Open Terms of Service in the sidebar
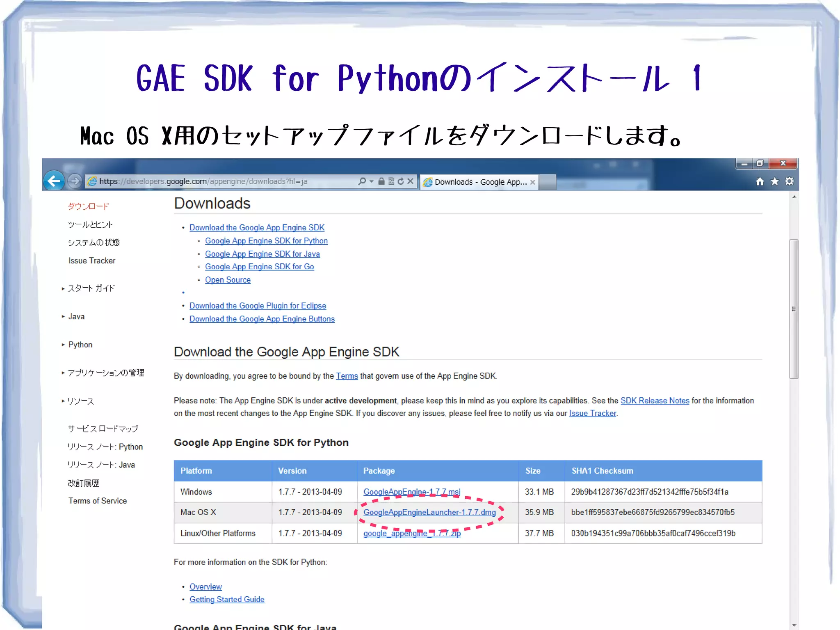This screenshot has height=630, width=840. click(x=98, y=501)
